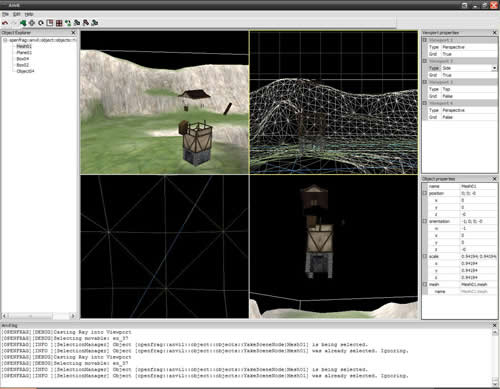Click the red undo arrow toolbar icon

click(5, 23)
